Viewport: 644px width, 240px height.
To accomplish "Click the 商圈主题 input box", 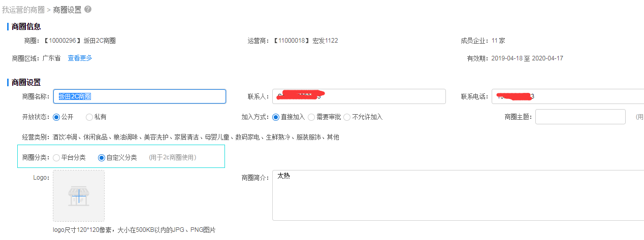I will [581, 117].
